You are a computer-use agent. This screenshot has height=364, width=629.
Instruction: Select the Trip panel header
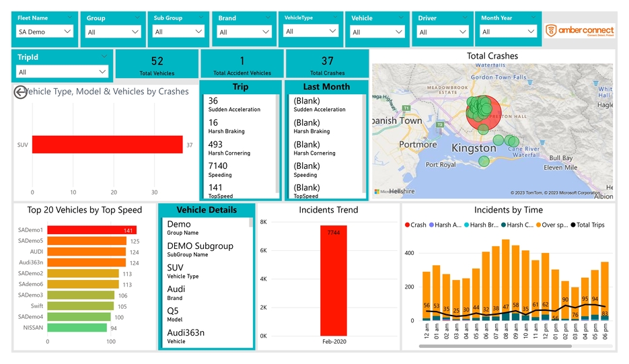point(240,87)
